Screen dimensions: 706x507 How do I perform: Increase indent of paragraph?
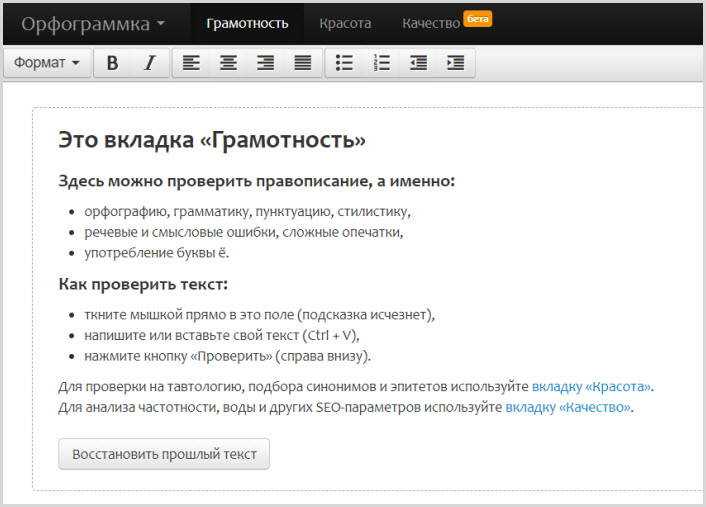(x=456, y=63)
